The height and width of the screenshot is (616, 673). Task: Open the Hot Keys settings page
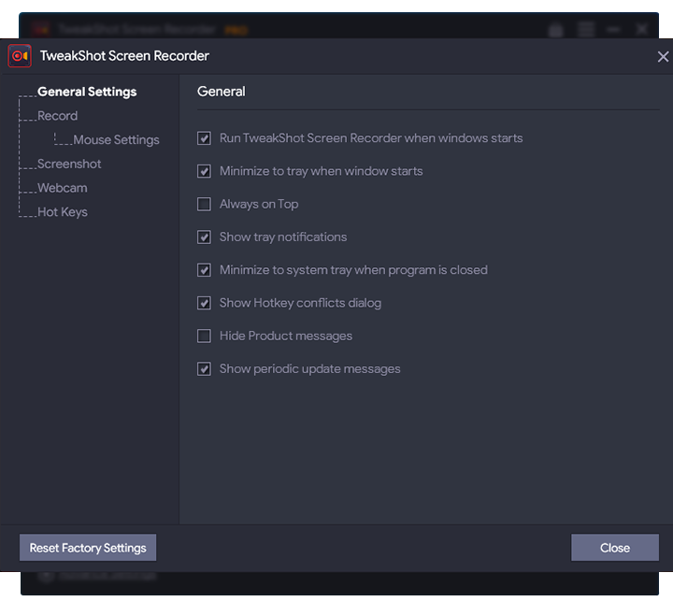[62, 212]
